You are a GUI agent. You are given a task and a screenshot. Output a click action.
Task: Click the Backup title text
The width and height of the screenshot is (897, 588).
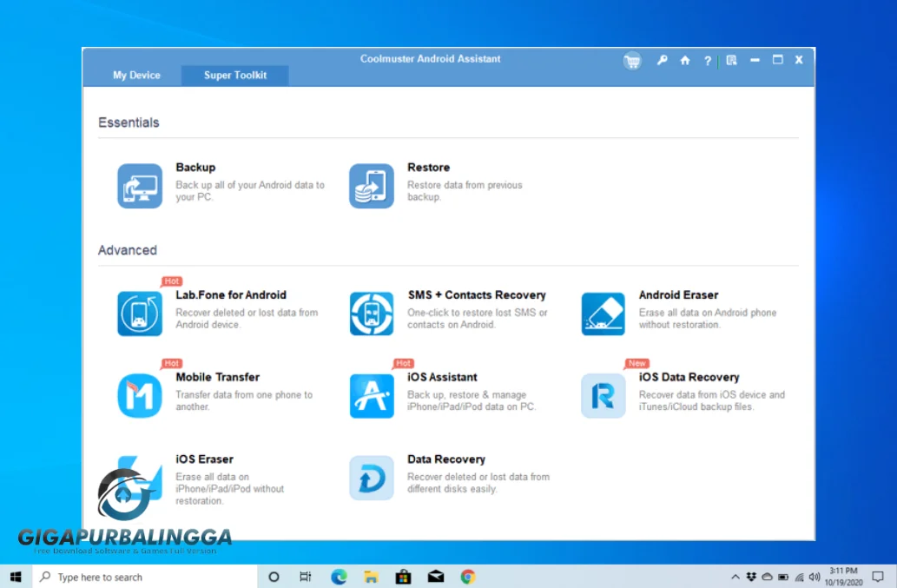click(195, 168)
